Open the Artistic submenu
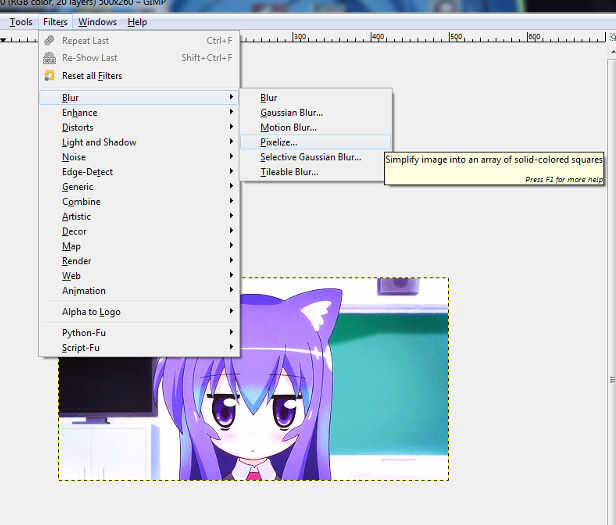The image size is (616, 525). (x=139, y=217)
